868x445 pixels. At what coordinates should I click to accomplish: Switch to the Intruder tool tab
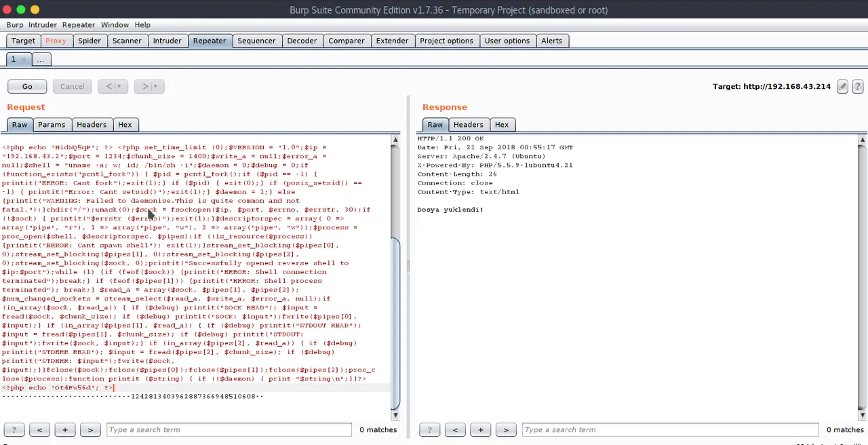tap(167, 41)
